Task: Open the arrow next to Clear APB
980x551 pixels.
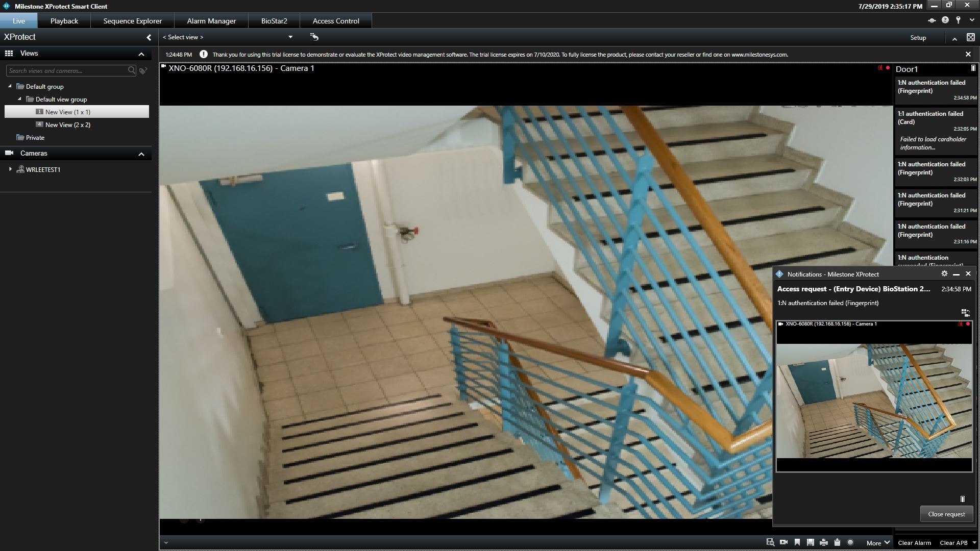Action: pyautogui.click(x=974, y=543)
